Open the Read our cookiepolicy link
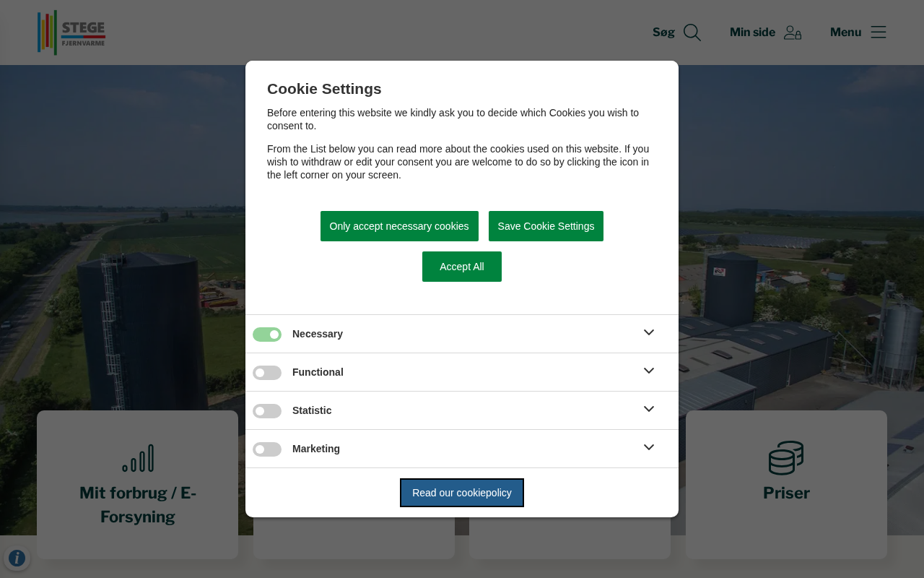Image resolution: width=924 pixels, height=578 pixels. coord(462,493)
